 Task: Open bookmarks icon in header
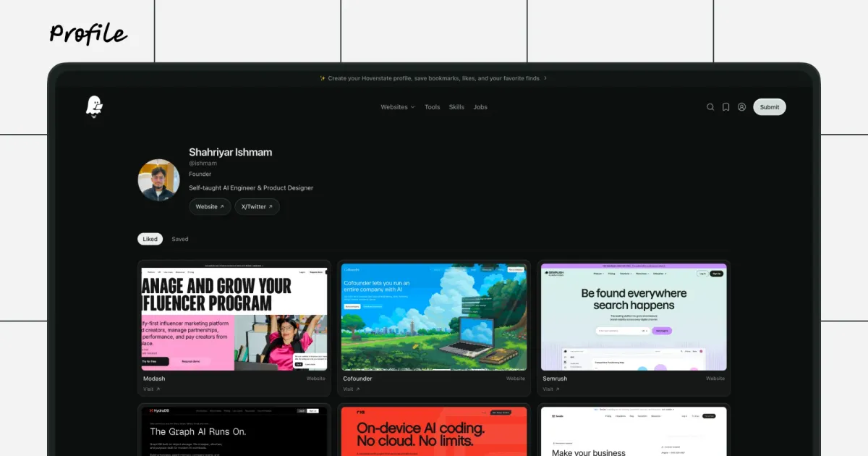[x=726, y=107]
